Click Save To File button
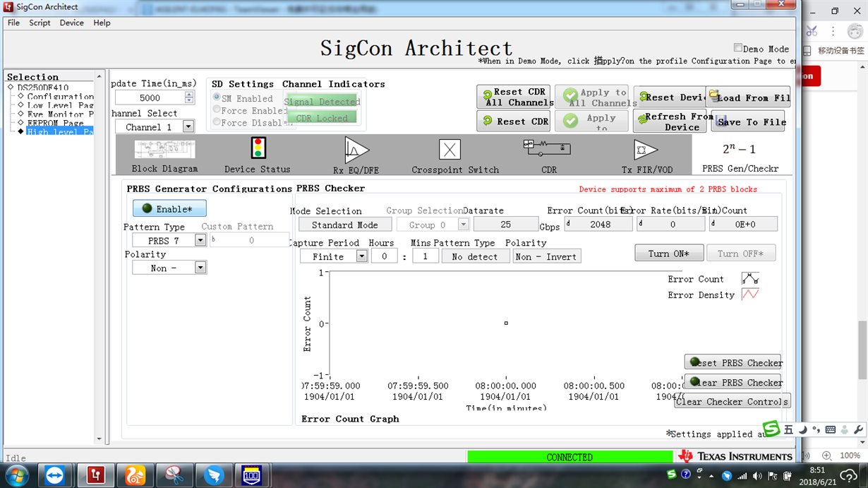868x488 pixels. pos(748,121)
